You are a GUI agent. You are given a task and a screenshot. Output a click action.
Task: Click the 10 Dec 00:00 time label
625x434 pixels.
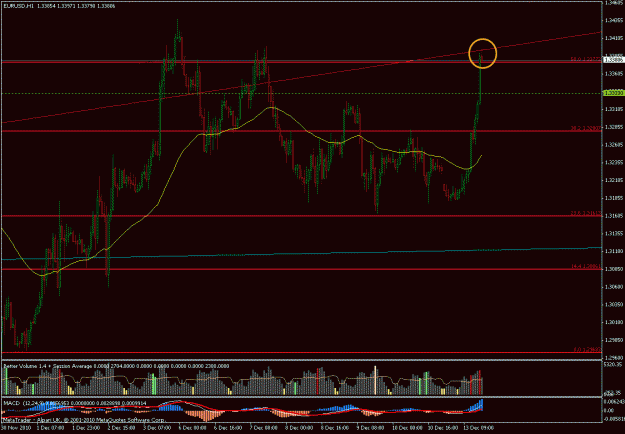click(x=405, y=427)
